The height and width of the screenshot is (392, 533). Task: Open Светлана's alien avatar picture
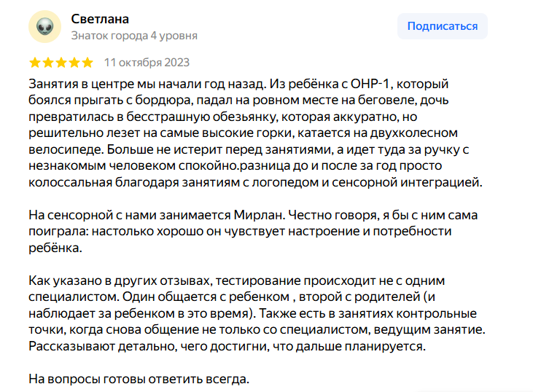click(x=45, y=26)
